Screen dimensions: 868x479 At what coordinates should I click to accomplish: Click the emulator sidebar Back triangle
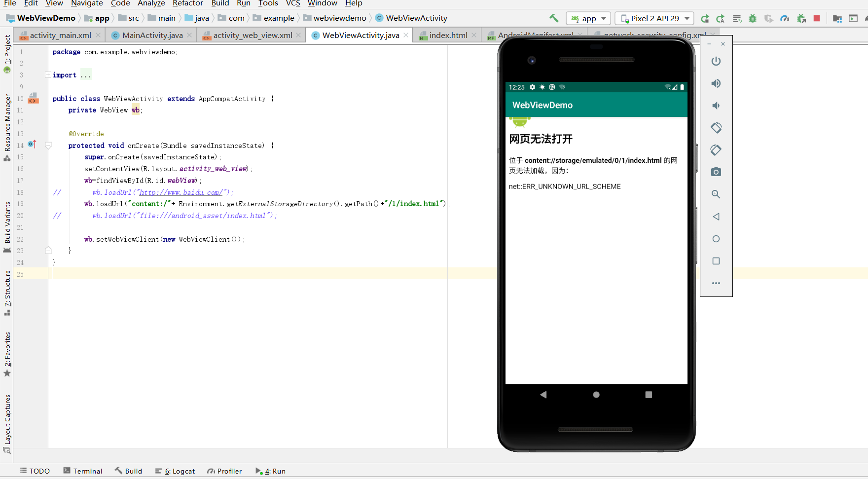(716, 217)
